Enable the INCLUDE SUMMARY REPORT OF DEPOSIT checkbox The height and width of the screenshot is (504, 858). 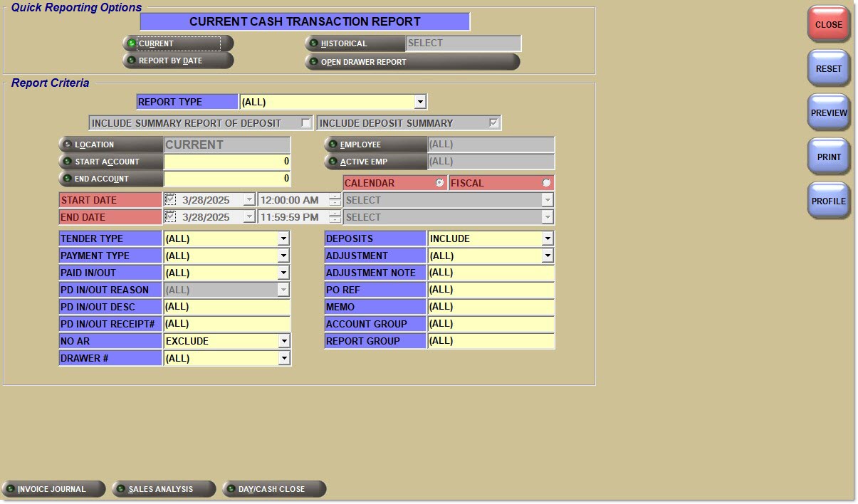pyautogui.click(x=305, y=122)
